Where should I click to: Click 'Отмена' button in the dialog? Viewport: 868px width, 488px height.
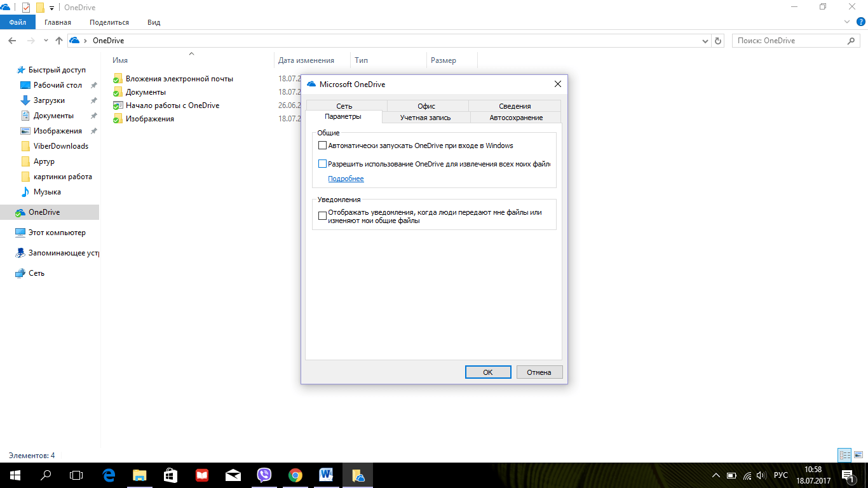(539, 372)
